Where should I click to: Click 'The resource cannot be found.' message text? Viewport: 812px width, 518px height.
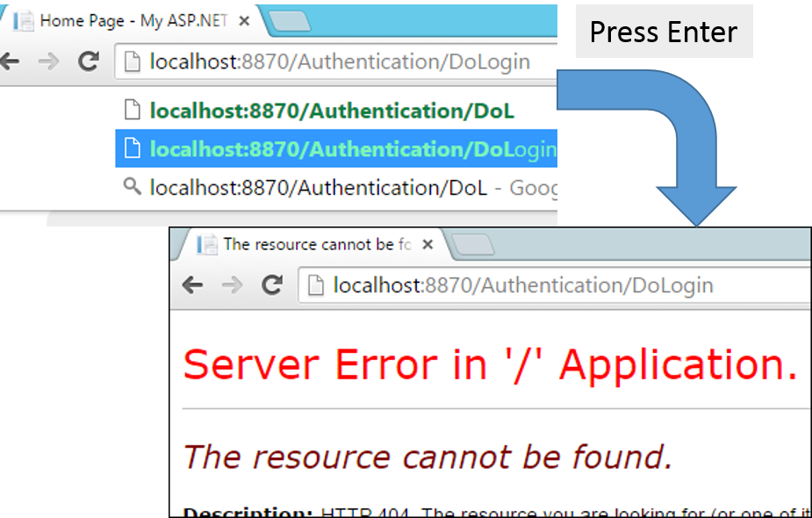[428, 457]
